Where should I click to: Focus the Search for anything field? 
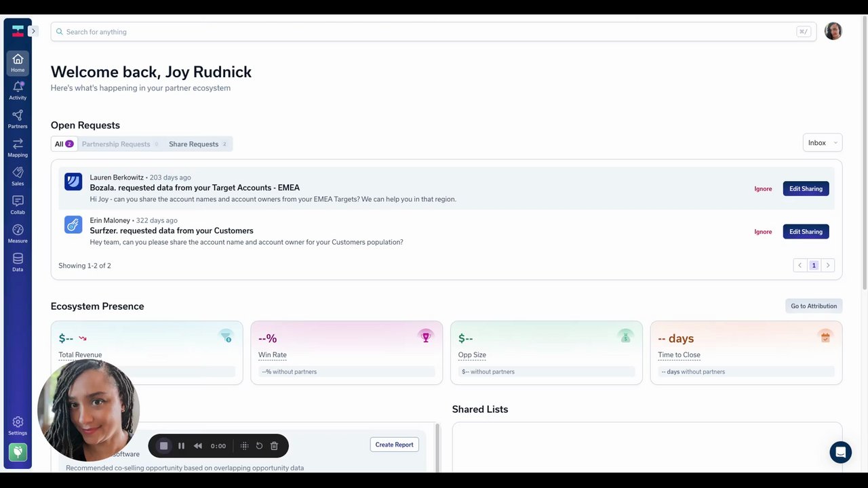[433, 32]
